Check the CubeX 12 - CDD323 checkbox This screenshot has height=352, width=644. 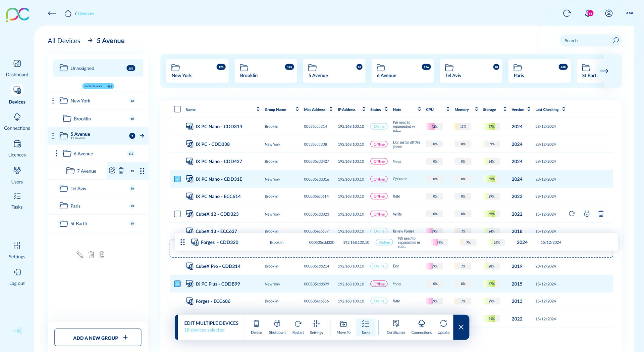pyautogui.click(x=177, y=214)
